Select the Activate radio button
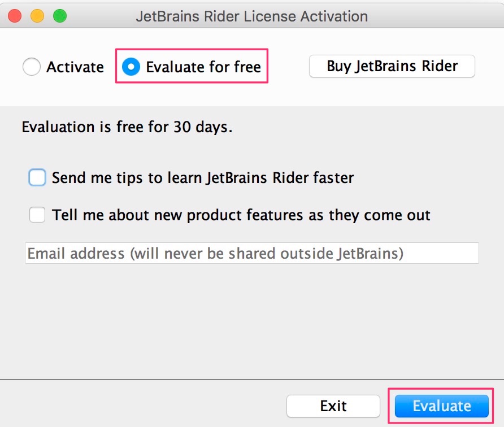This screenshot has height=427, width=504. pos(32,67)
